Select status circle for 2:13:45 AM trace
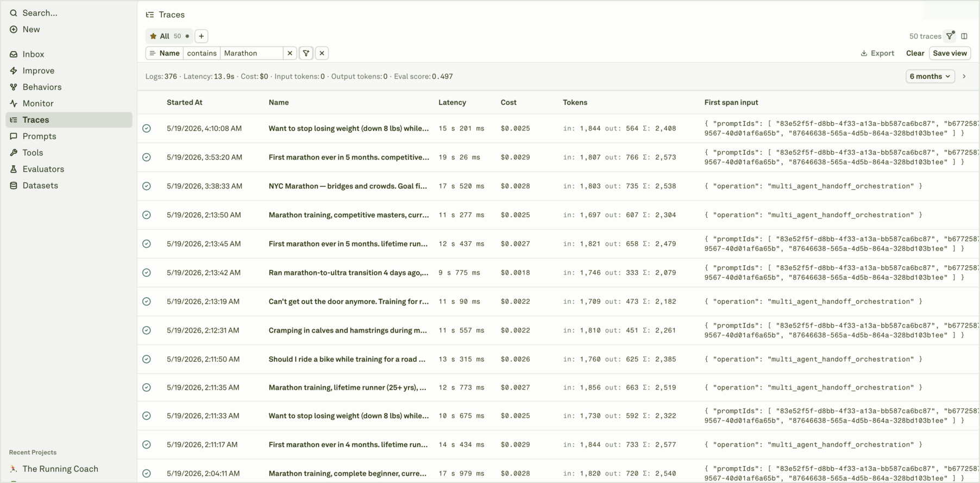Viewport: 980px width, 483px height. pos(147,243)
